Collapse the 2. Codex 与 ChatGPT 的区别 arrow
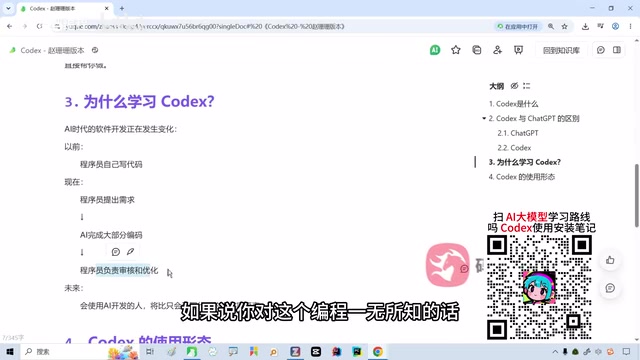Viewport: 640px width, 360px height. [x=484, y=118]
